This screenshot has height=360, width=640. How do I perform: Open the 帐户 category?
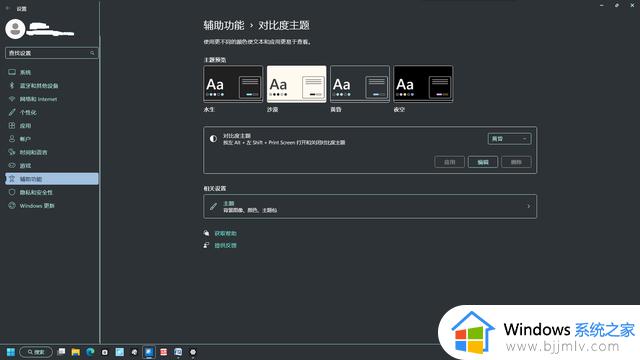point(51,139)
